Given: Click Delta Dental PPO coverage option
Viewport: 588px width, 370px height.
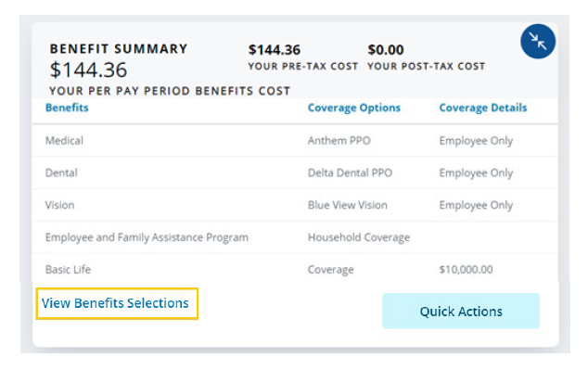Looking at the screenshot, I should (350, 172).
